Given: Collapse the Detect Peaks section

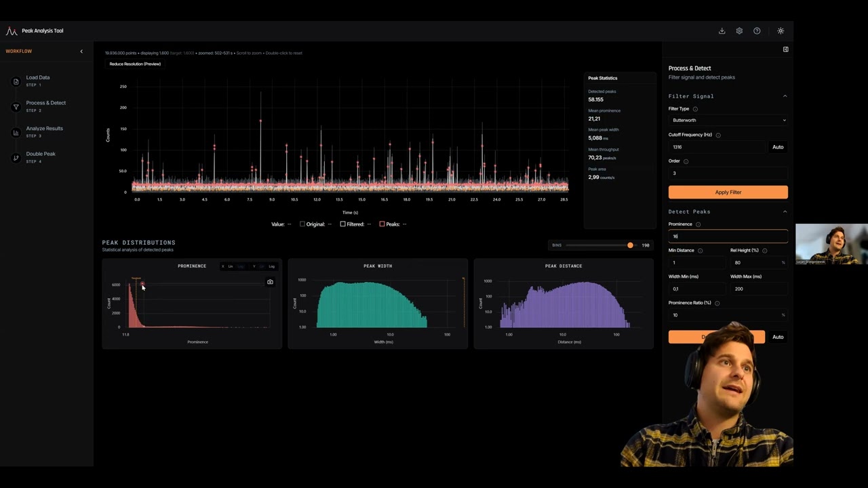Looking at the screenshot, I should [x=785, y=211].
